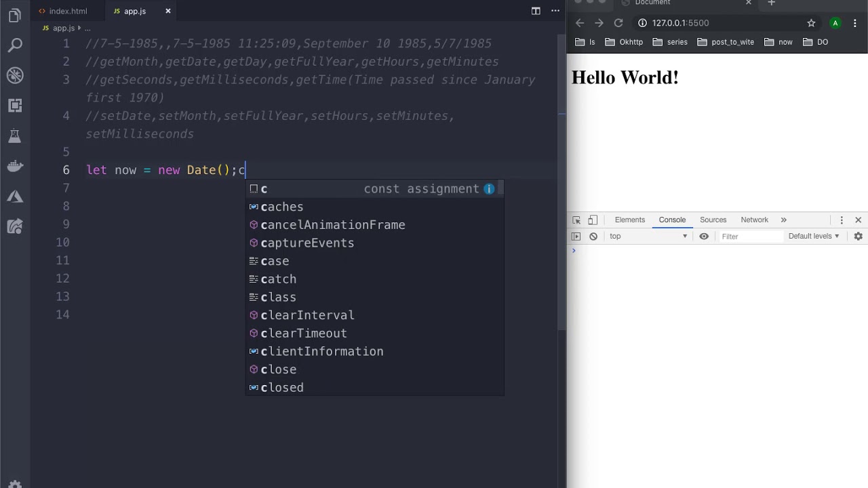Open the 'ls' bookmarks folder
This screenshot has height=488, width=868.
585,42
